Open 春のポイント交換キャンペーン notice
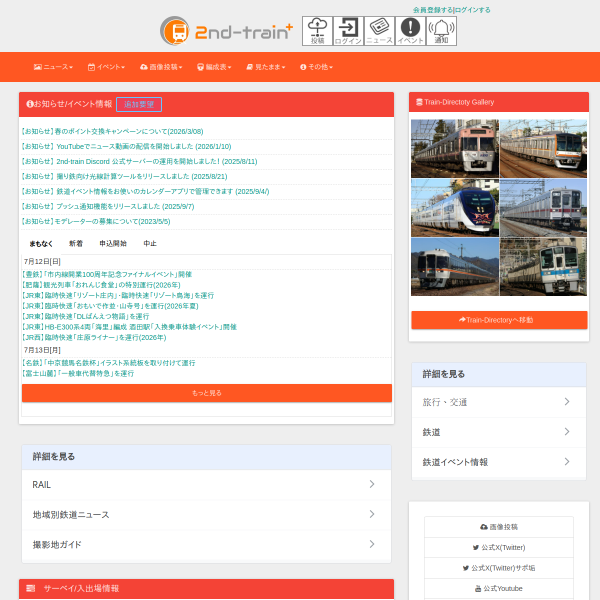The image size is (600, 600). (112, 132)
